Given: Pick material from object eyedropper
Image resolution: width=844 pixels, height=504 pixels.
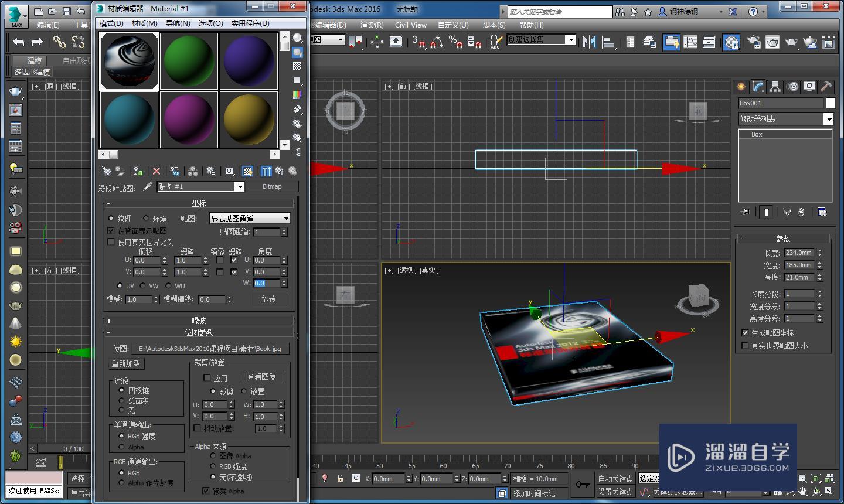Looking at the screenshot, I should tap(148, 186).
